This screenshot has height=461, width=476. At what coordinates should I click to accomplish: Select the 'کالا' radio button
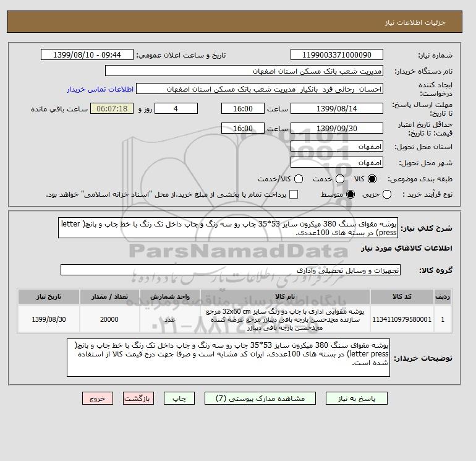point(372,179)
